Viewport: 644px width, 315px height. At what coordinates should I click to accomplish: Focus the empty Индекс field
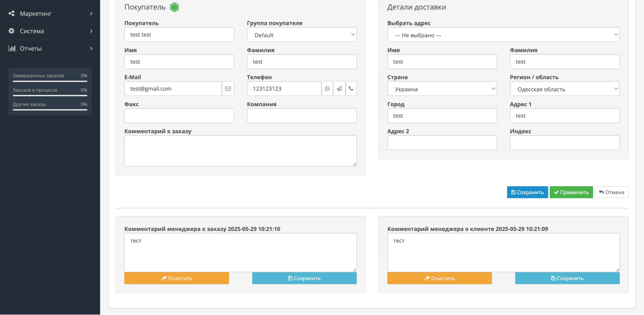[x=565, y=143]
